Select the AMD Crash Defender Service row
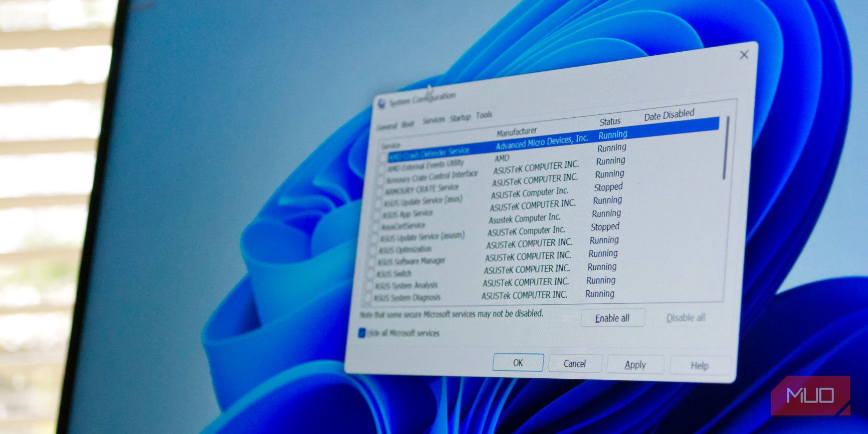The height and width of the screenshot is (434, 868). (x=553, y=139)
